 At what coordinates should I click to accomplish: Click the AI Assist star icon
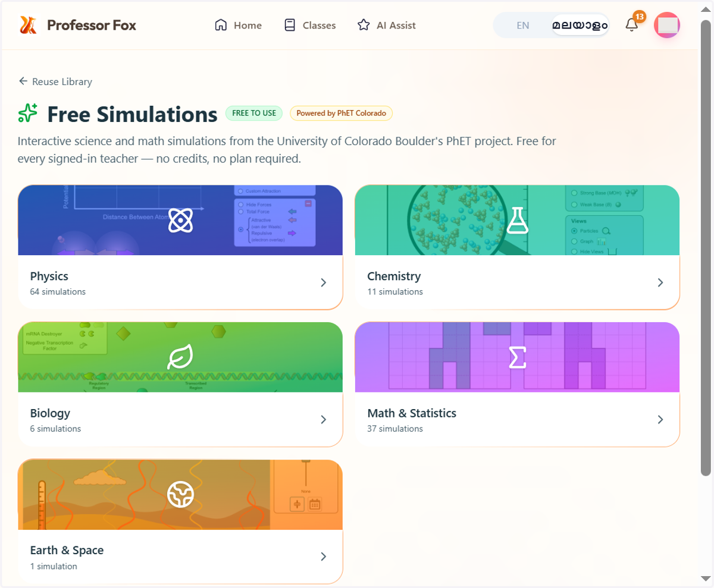tap(364, 25)
